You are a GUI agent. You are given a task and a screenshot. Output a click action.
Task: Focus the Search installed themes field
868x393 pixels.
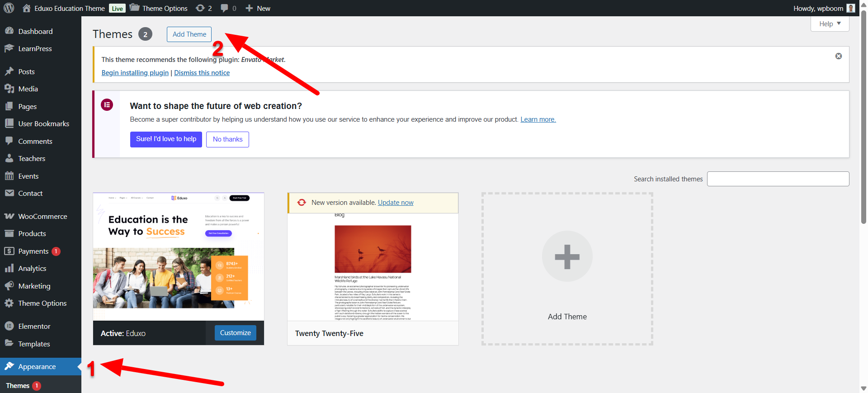[778, 179]
